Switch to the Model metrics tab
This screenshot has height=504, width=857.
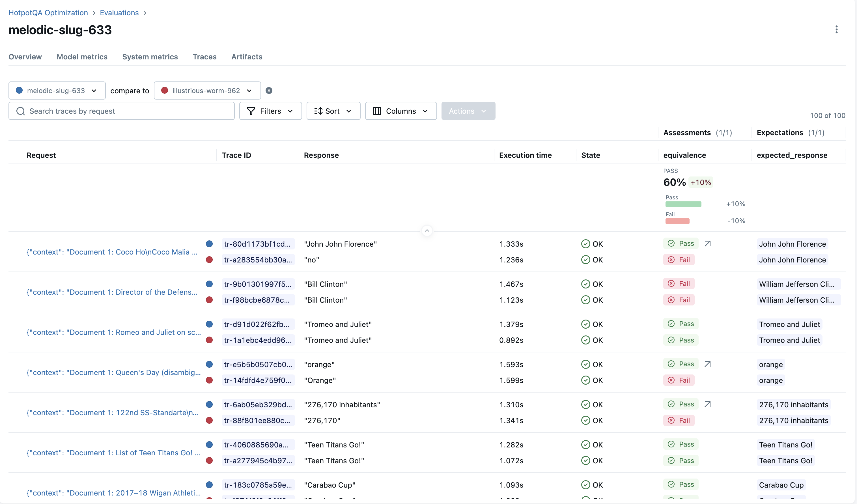click(82, 57)
